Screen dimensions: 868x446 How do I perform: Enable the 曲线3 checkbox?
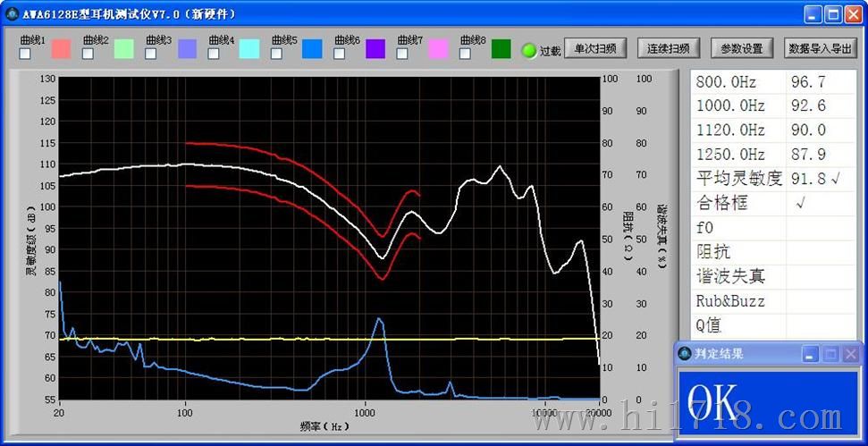pyautogui.click(x=150, y=54)
